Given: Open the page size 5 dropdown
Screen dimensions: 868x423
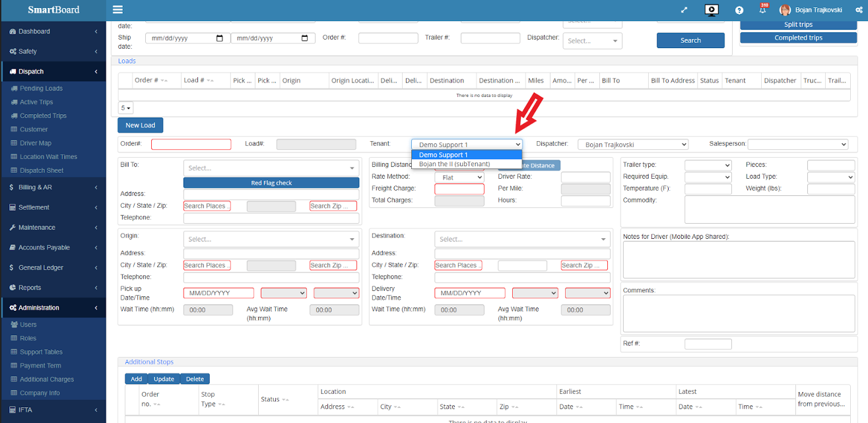Looking at the screenshot, I should [125, 108].
